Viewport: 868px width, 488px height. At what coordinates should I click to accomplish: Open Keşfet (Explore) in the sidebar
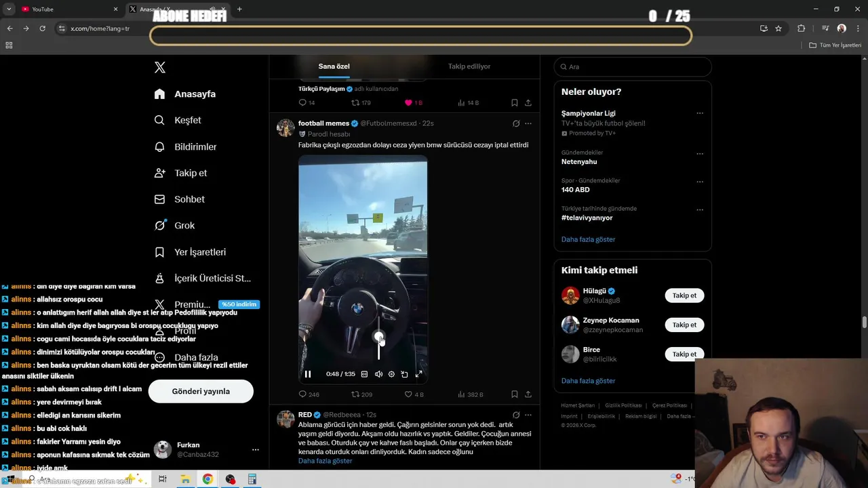click(178, 120)
